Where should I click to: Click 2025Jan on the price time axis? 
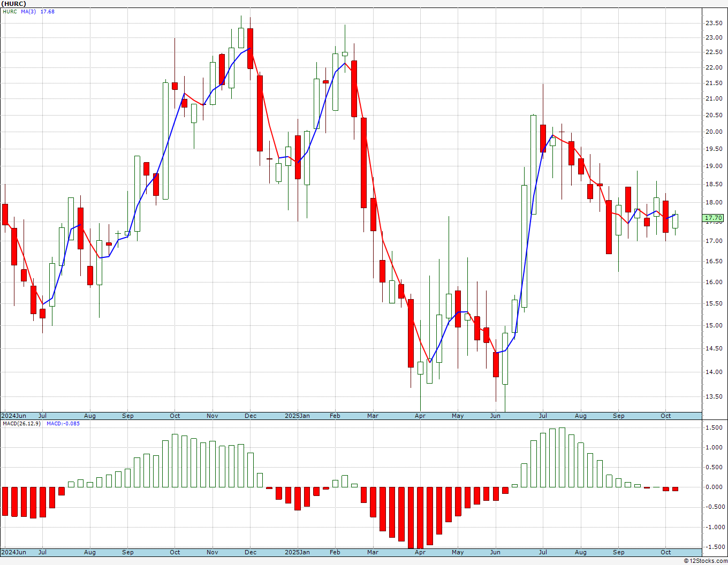(297, 416)
